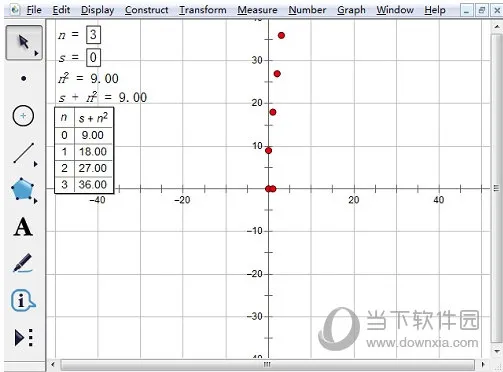This screenshot has width=503, height=372.
Task: Click the parameter n value box showing 3
Action: click(93, 35)
